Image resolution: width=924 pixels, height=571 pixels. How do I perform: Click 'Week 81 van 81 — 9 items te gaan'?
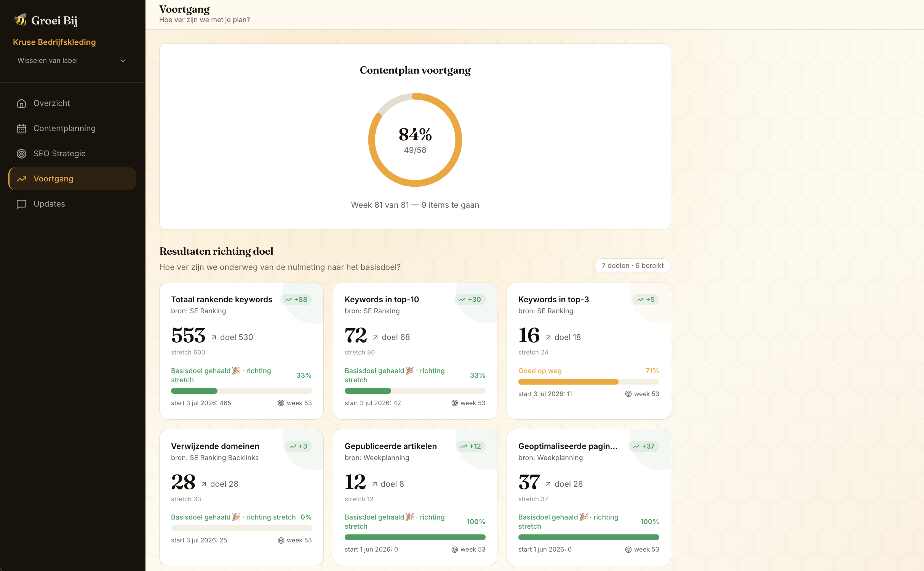pos(415,205)
